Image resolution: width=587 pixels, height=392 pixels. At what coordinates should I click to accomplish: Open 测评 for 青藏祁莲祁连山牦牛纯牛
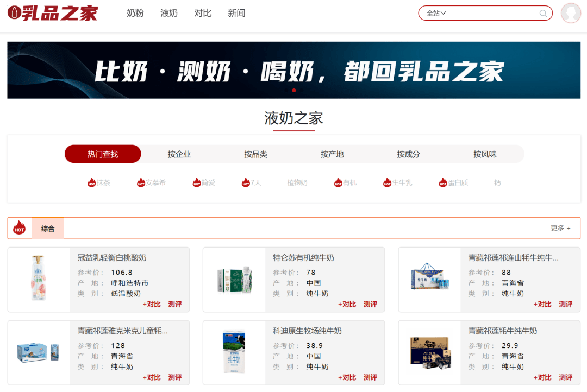566,304
